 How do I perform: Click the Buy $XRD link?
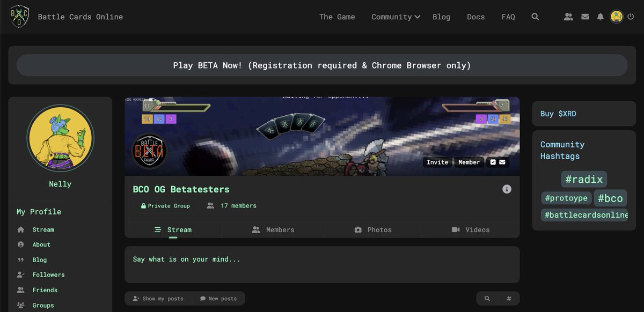(558, 114)
